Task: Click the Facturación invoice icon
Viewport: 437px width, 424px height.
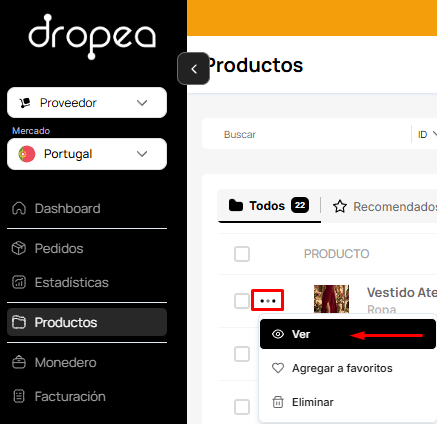Action: [19, 396]
